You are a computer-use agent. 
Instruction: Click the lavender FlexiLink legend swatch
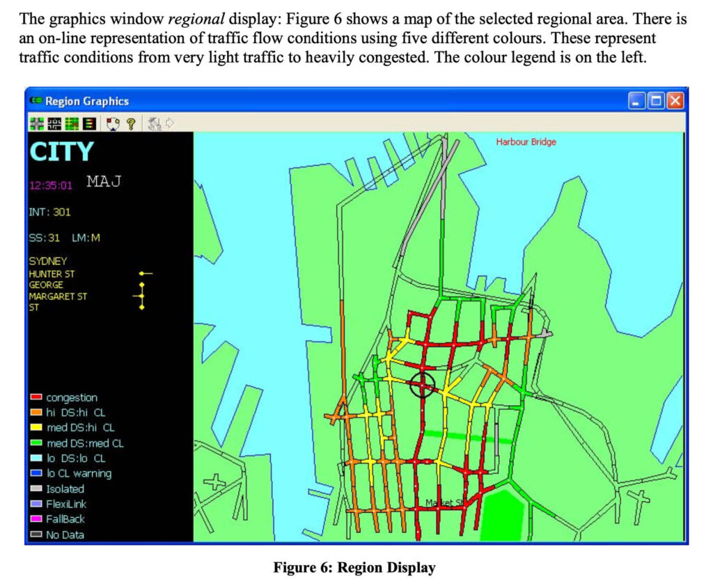36,504
